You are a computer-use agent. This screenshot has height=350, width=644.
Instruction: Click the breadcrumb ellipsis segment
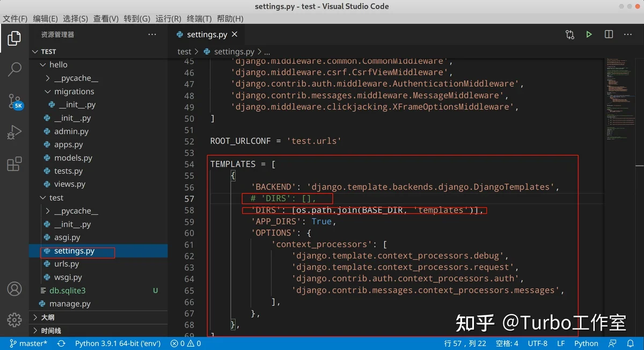(267, 51)
